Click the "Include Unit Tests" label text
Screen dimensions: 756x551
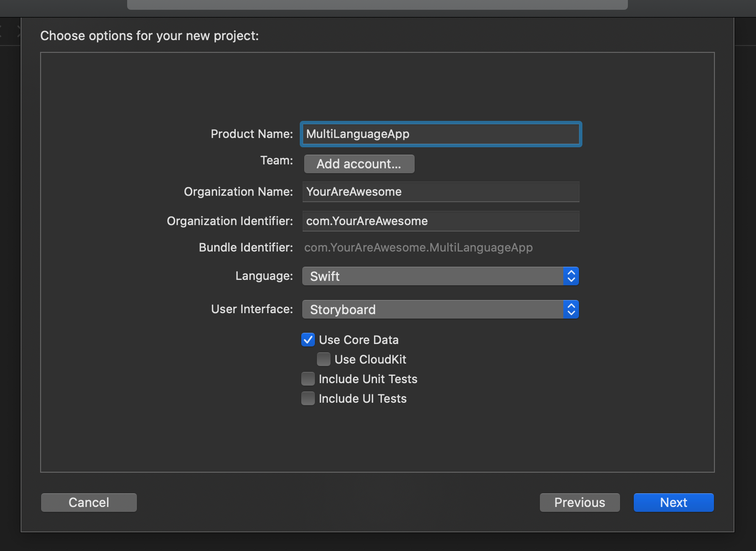point(368,379)
